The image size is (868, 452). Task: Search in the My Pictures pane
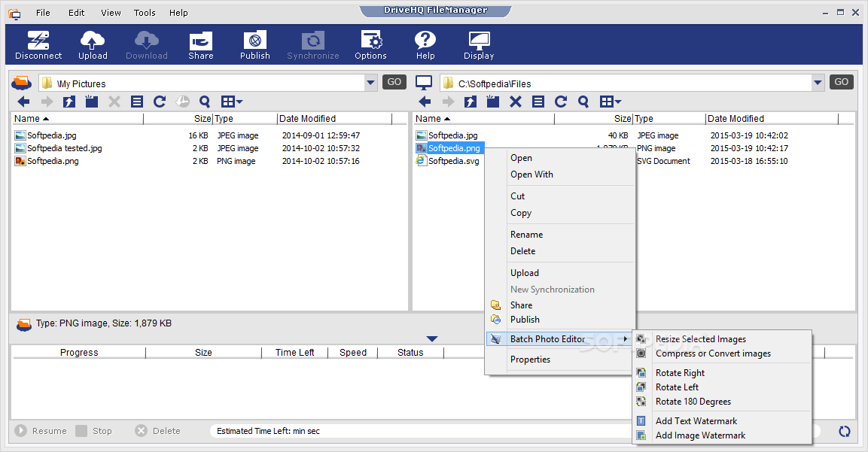[205, 102]
